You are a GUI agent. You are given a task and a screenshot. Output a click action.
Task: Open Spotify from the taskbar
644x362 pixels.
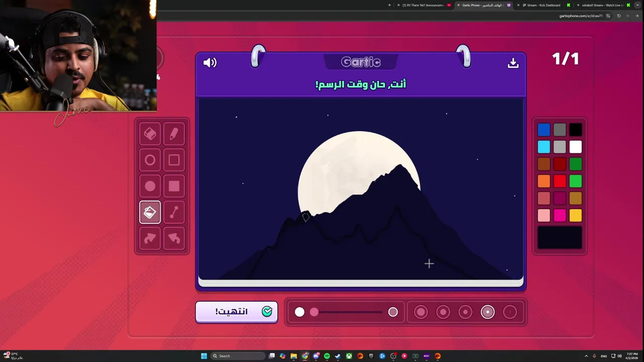tap(327, 356)
